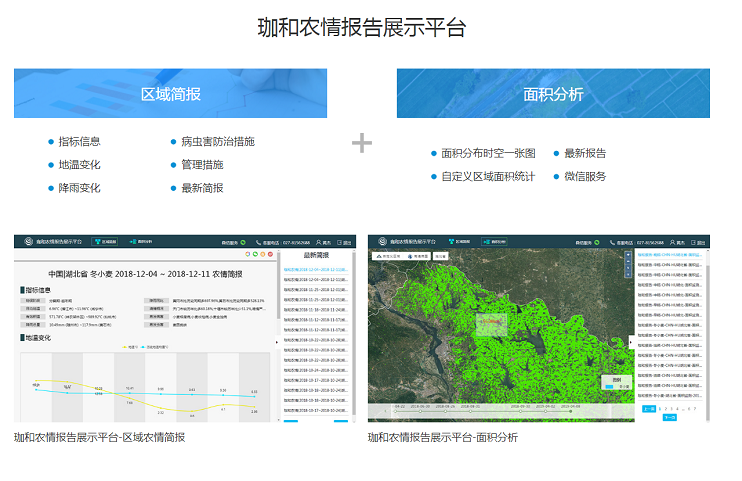Screen dimensions: 742x481
Task: Click the green circular icon above the report title
Action: (254, 255)
